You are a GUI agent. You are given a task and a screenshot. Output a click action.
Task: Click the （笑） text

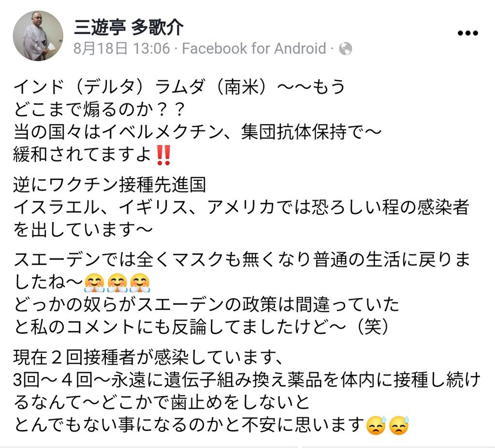pyautogui.click(x=373, y=327)
